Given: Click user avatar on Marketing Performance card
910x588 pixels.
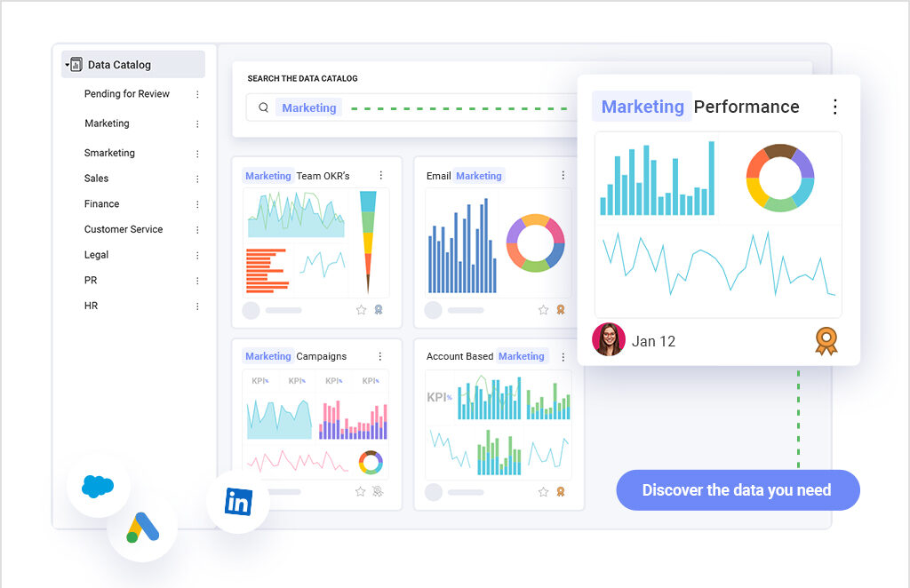Looking at the screenshot, I should pos(609,340).
